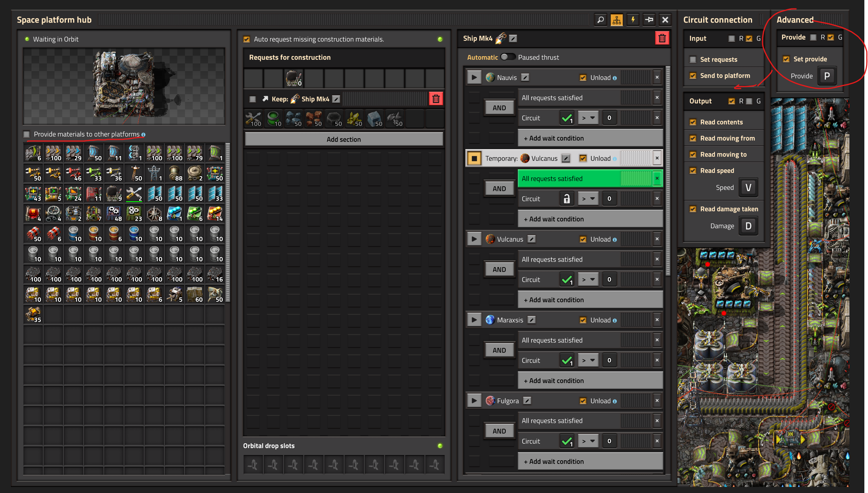
Task: Edit the Fulgora schedule stop
Action: click(527, 400)
